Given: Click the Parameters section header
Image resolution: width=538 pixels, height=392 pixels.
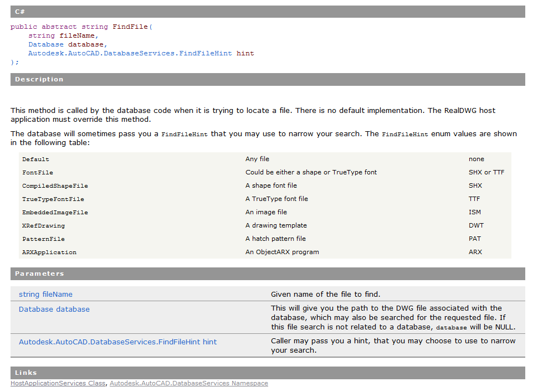Looking at the screenshot, I should point(268,274).
